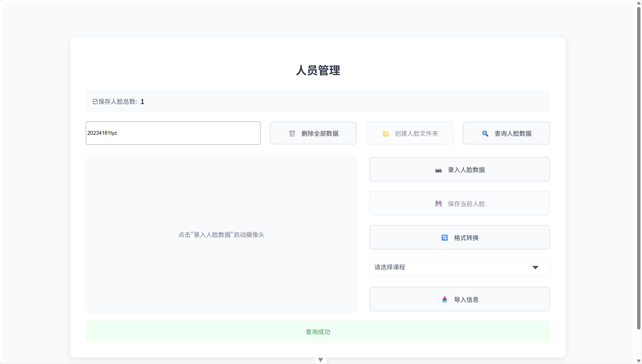Click the magnifier icon to query faces

485,133
